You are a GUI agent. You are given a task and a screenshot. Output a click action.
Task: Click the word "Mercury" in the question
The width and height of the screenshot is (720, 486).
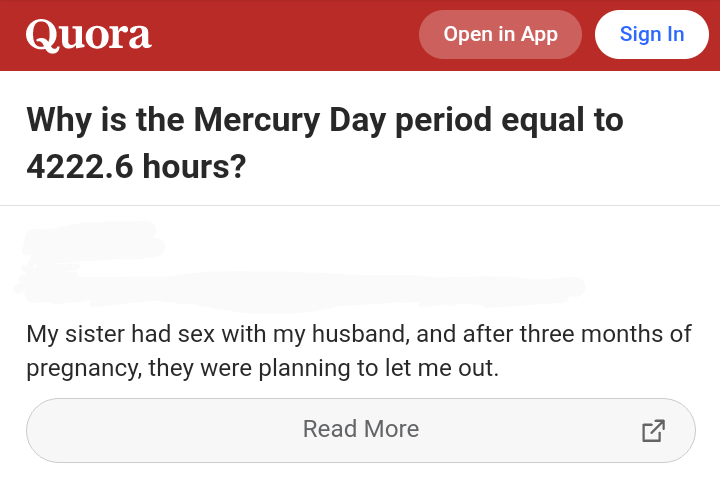coord(257,120)
